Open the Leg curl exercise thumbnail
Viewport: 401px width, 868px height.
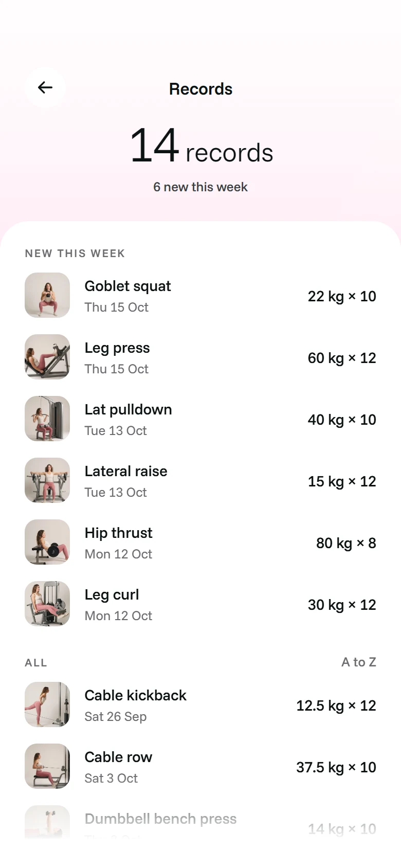pos(47,604)
